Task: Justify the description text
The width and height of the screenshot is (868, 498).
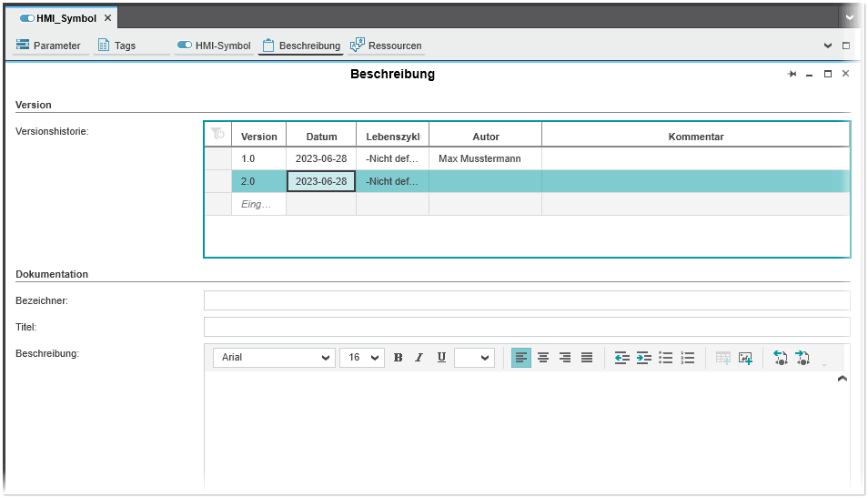Action: click(587, 358)
